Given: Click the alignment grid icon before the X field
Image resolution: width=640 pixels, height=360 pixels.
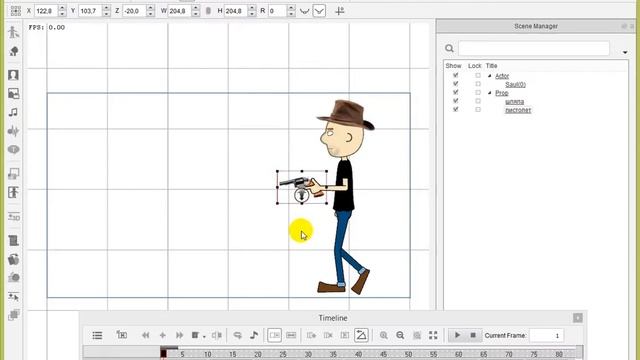Looking at the screenshot, I should pyautogui.click(x=16, y=11).
